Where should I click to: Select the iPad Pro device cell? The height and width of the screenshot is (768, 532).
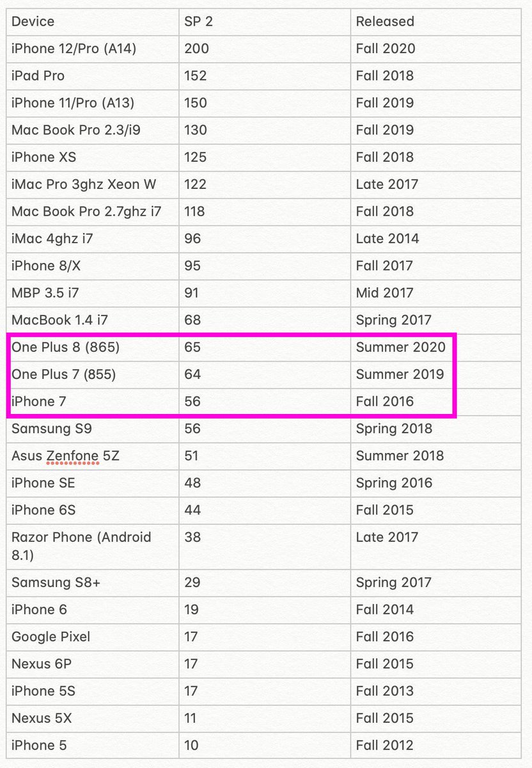38,76
